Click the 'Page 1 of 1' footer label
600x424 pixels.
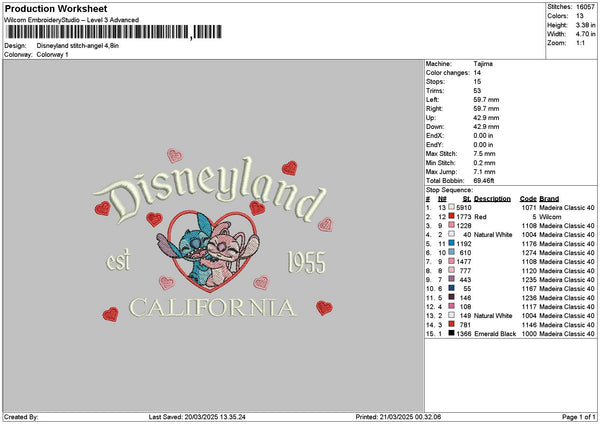[579, 417]
